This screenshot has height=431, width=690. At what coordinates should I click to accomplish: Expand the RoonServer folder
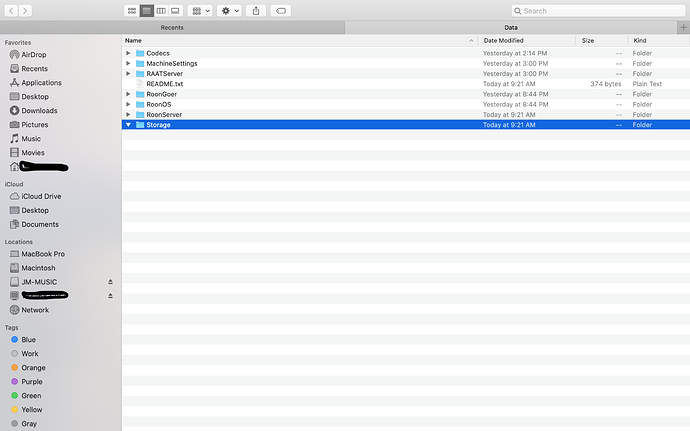tap(128, 114)
